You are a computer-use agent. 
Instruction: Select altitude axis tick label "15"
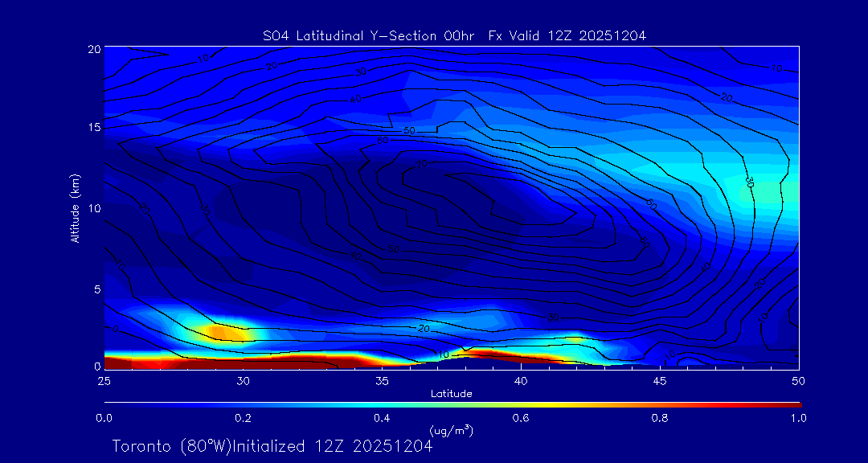point(94,127)
